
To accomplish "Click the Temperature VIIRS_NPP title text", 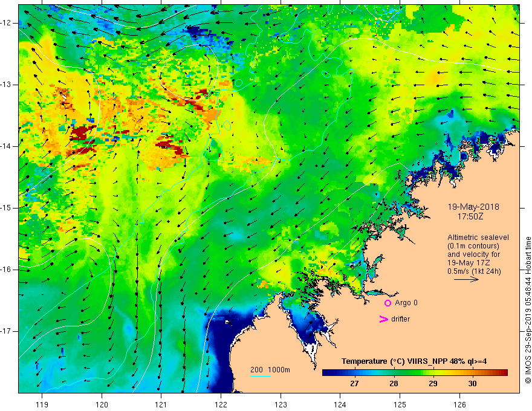I will coord(414,361).
